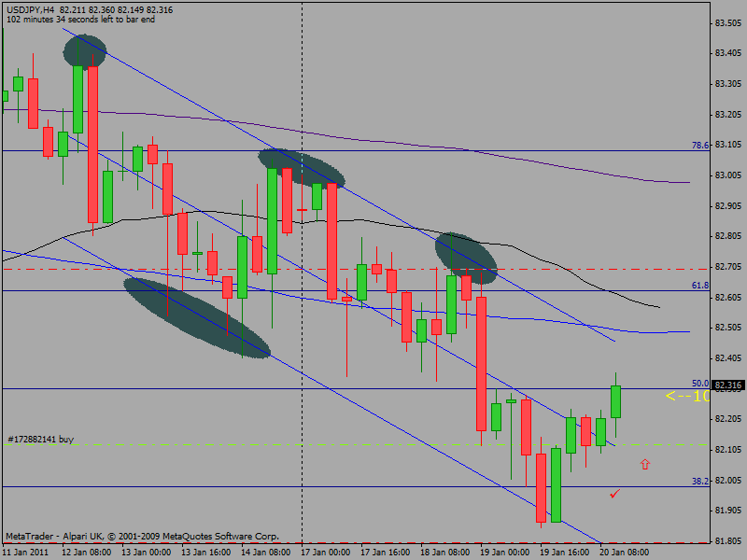Click price axis value 82.205
This screenshot has width=747, height=560.
tap(728, 418)
